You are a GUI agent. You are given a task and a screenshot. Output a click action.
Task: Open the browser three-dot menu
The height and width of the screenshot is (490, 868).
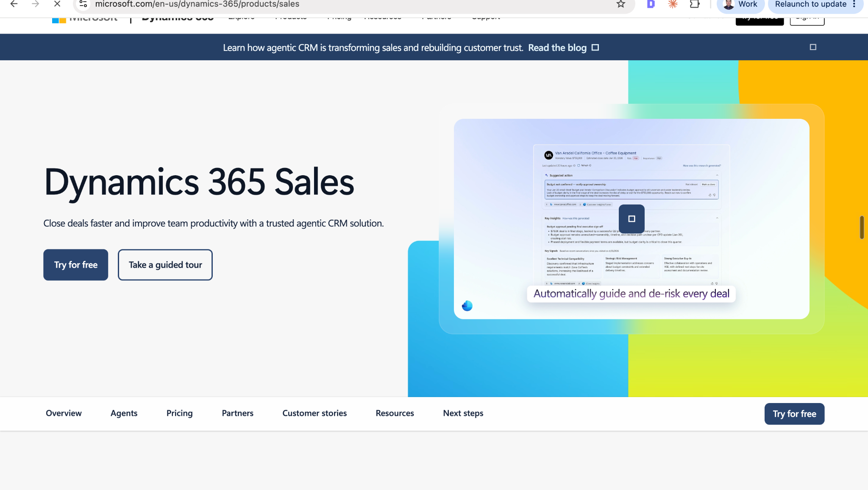tap(854, 4)
